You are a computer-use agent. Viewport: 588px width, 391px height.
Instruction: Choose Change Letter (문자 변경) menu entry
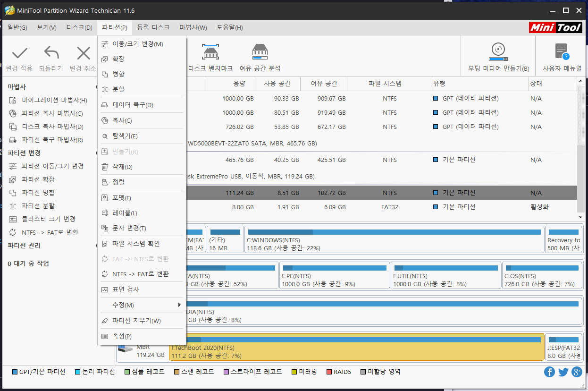[142, 228]
